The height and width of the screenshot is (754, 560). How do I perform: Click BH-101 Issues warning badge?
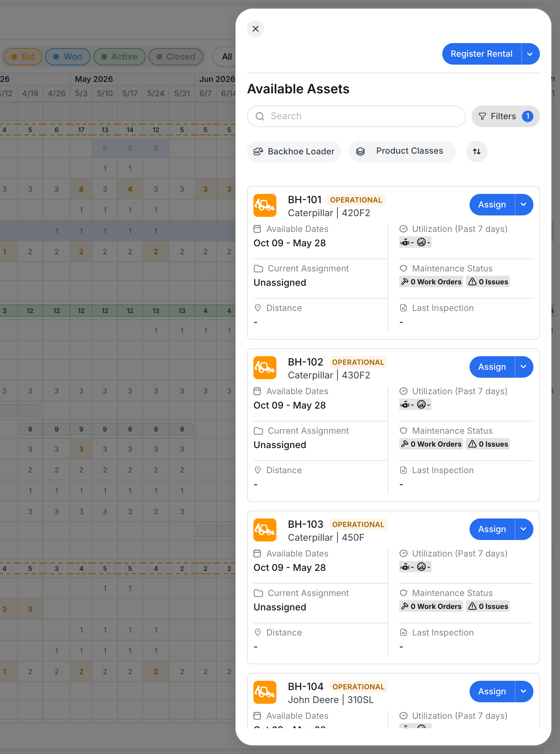(488, 282)
